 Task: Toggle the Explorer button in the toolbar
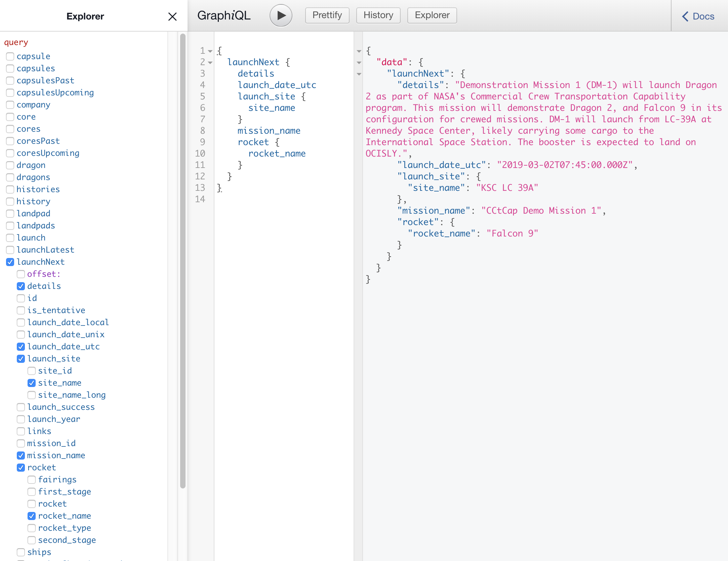pyautogui.click(x=432, y=15)
